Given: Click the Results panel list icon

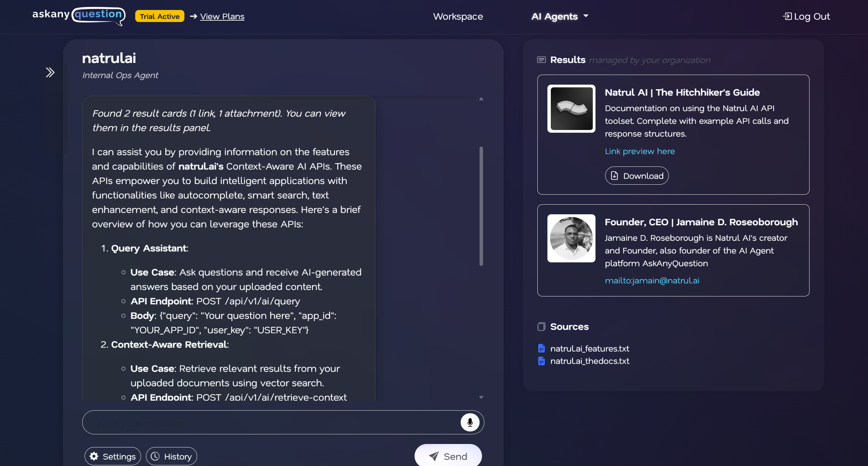Looking at the screenshot, I should point(542,60).
